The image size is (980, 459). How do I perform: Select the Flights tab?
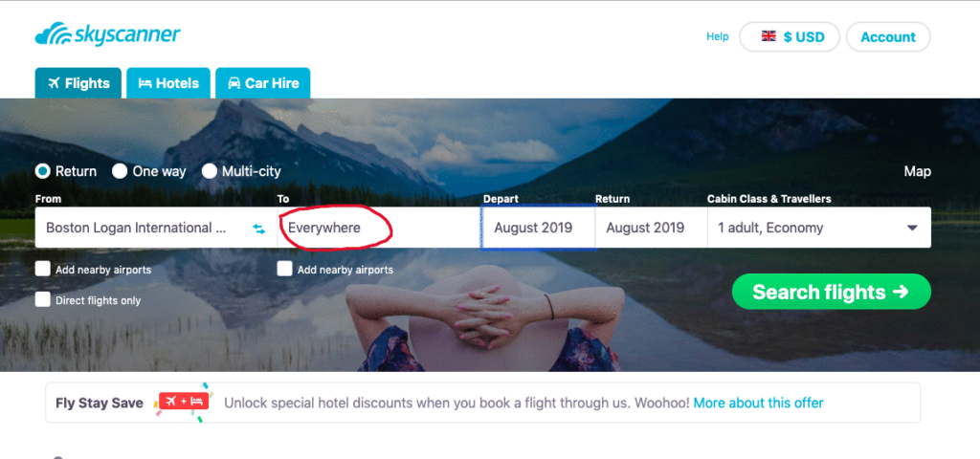pos(78,83)
